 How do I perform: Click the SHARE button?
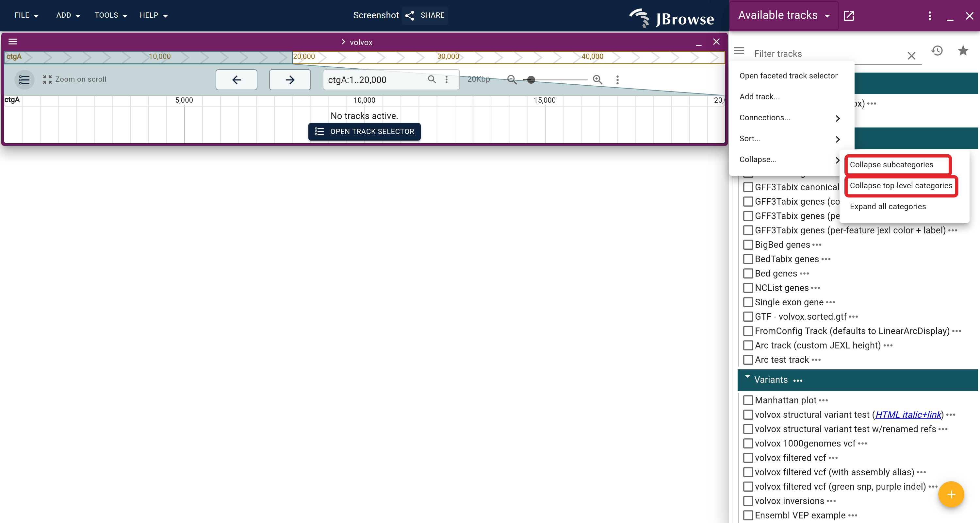[x=425, y=16]
